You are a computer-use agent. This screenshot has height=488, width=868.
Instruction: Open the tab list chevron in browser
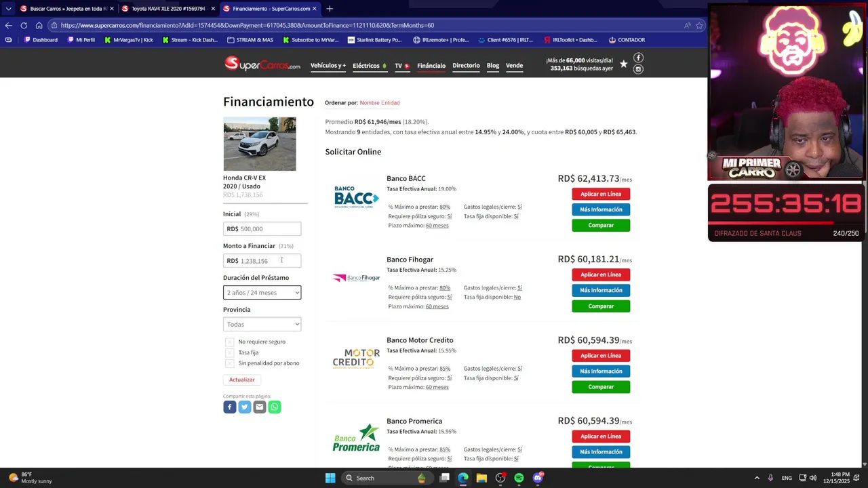click(x=8, y=9)
